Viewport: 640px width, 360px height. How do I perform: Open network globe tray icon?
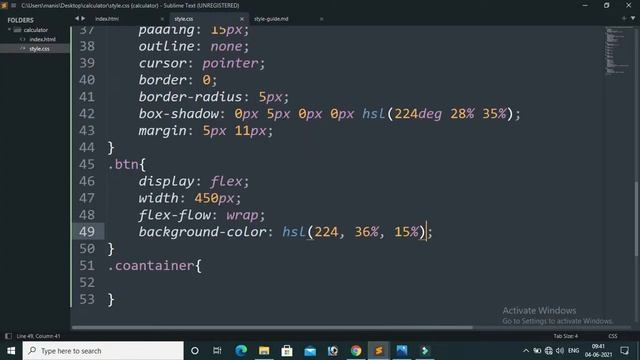549,351
